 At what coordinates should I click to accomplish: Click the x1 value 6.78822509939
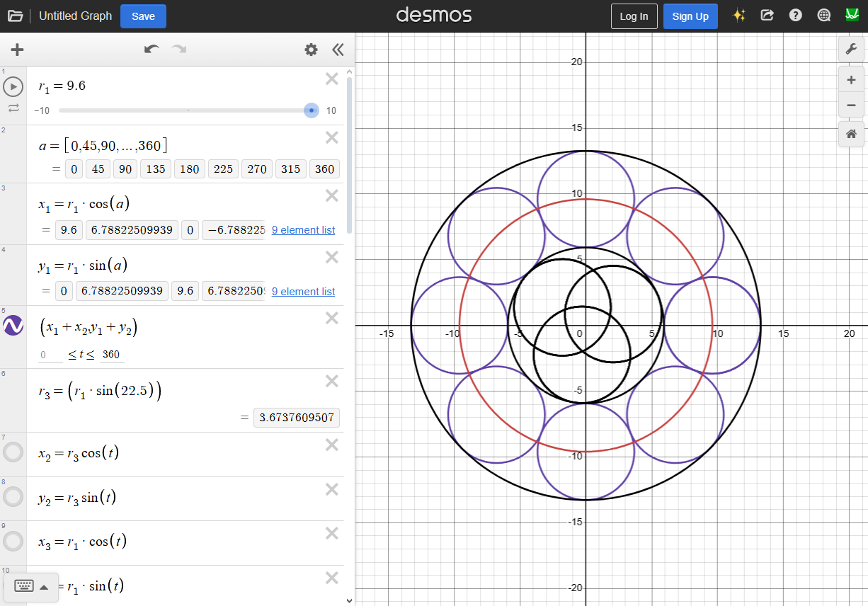tap(132, 230)
